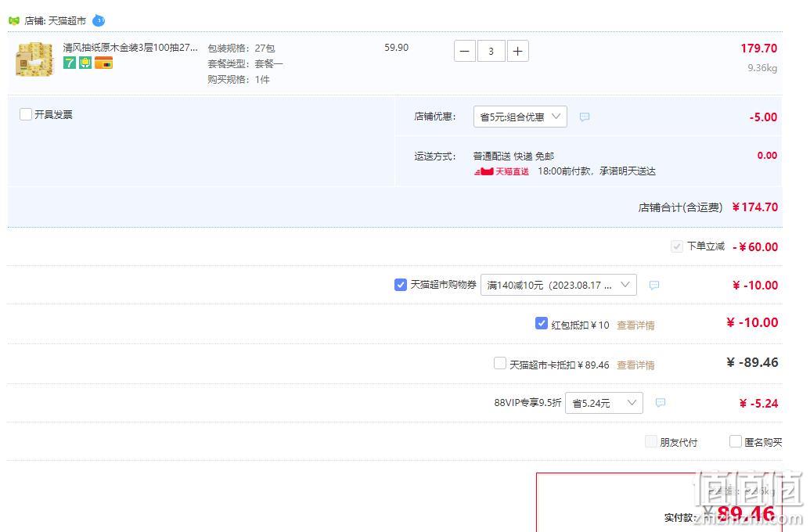This screenshot has width=810, height=532.
Task: Open the 清风抽纸原木金装 product title link
Action: [x=130, y=48]
